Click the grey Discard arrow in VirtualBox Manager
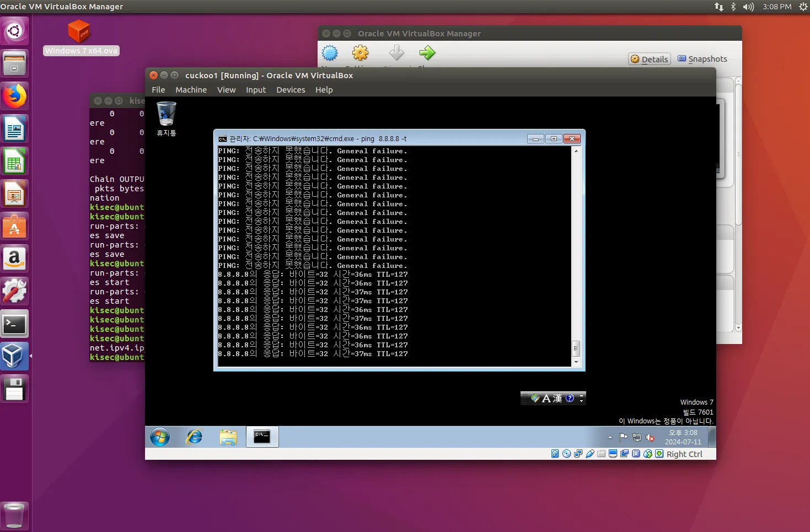 pos(396,53)
